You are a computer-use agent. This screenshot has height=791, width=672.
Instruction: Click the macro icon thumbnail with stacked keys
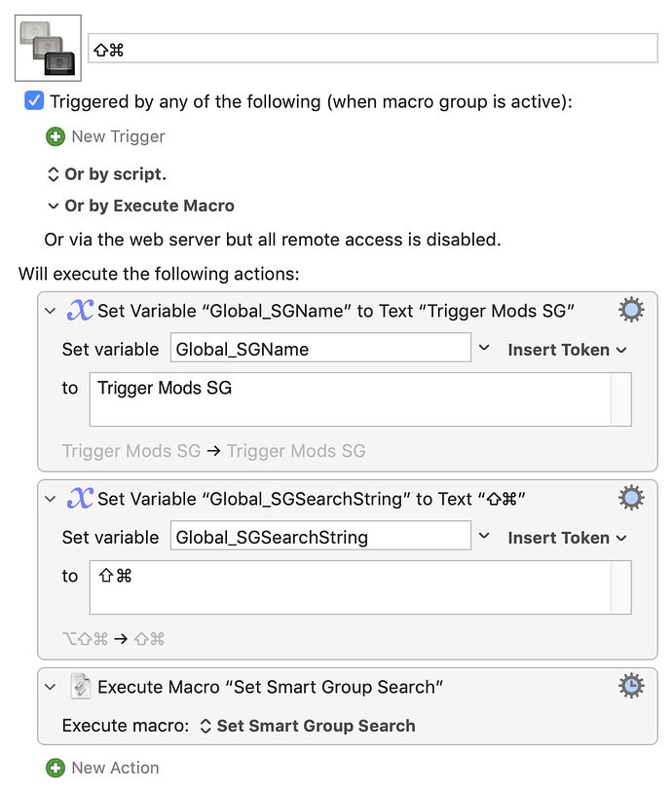(x=48, y=48)
